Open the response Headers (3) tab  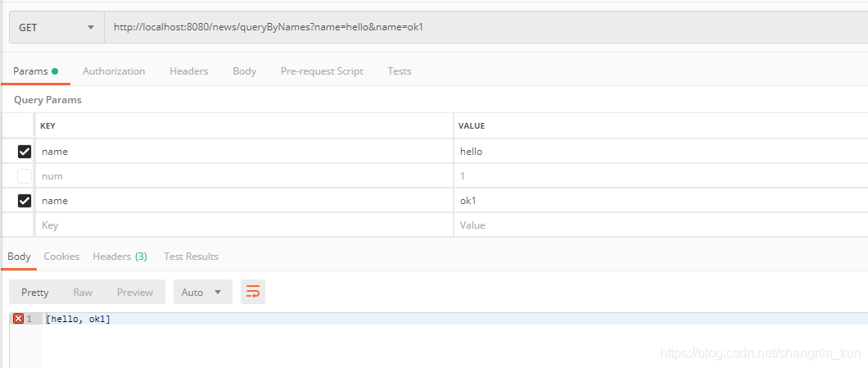120,256
